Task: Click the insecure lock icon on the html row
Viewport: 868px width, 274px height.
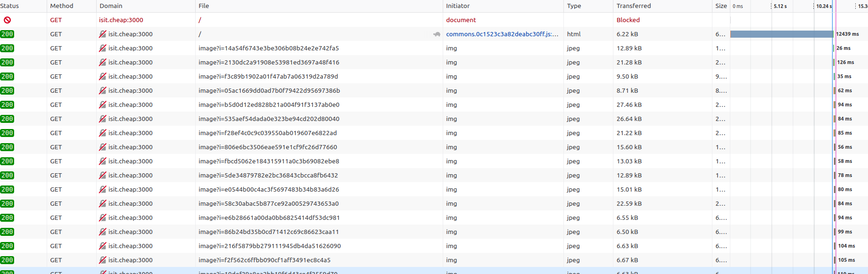Action: click(102, 34)
